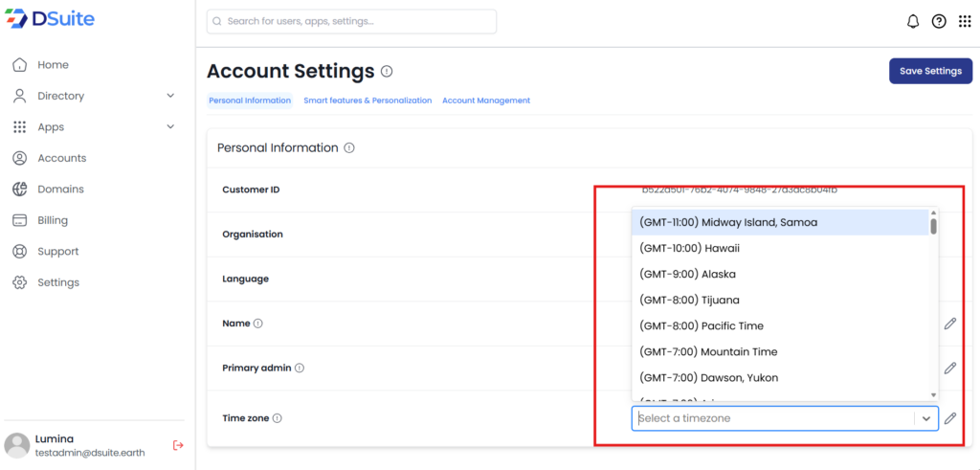Click the timezone list scrollbar down arrow

point(933,394)
